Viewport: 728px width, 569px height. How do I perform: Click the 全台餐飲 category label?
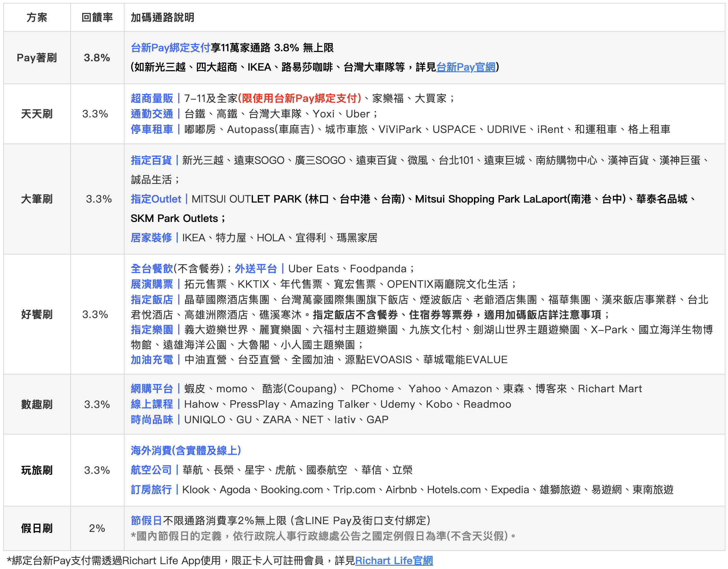[x=152, y=269]
